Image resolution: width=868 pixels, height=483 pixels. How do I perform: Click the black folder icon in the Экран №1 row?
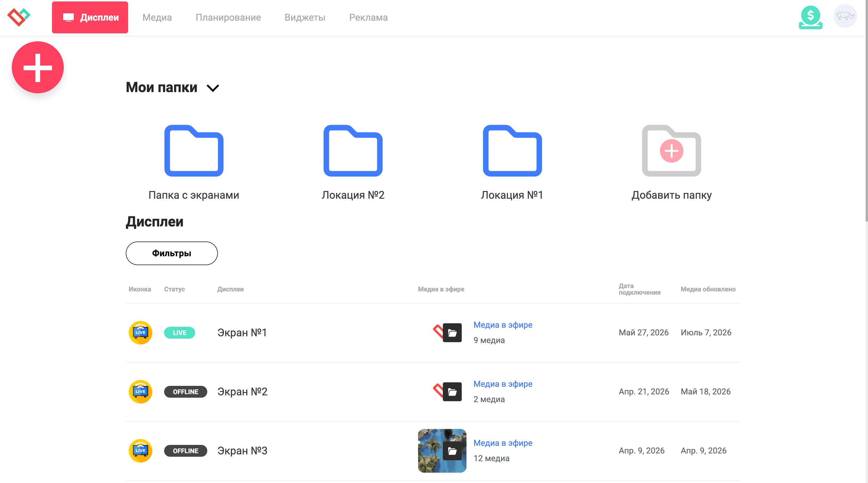coord(452,333)
